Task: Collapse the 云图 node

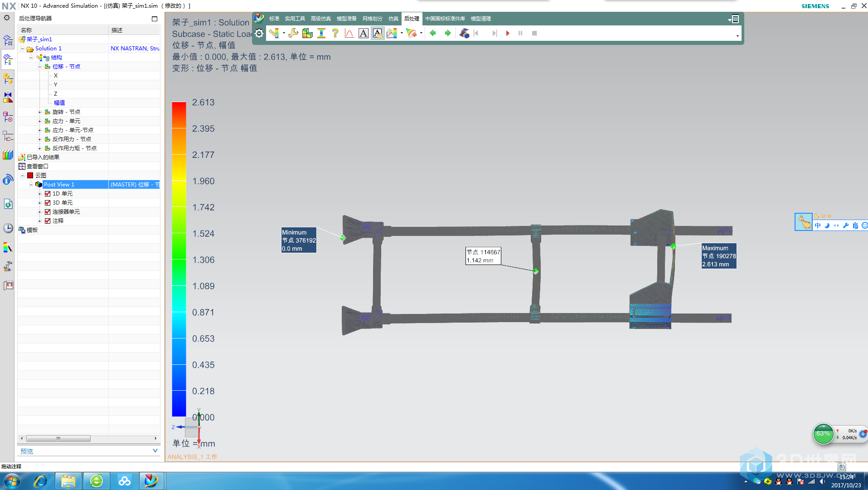Action: pyautogui.click(x=22, y=176)
